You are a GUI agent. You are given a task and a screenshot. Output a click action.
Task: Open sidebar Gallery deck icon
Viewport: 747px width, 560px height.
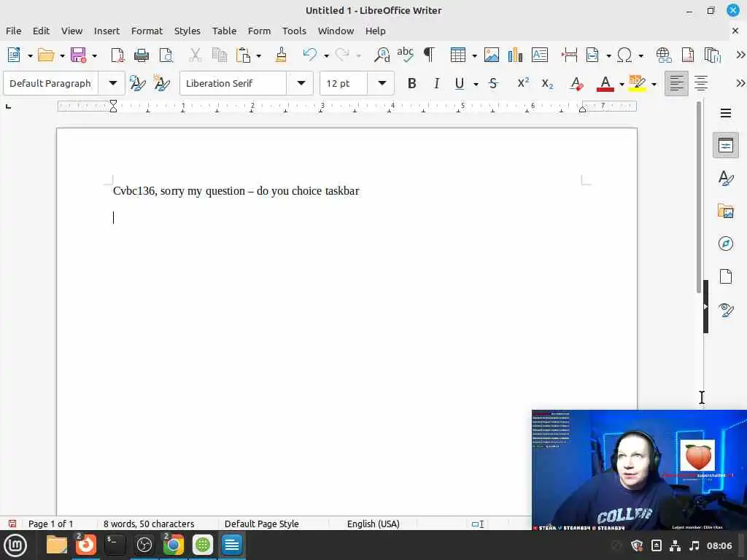click(x=726, y=211)
